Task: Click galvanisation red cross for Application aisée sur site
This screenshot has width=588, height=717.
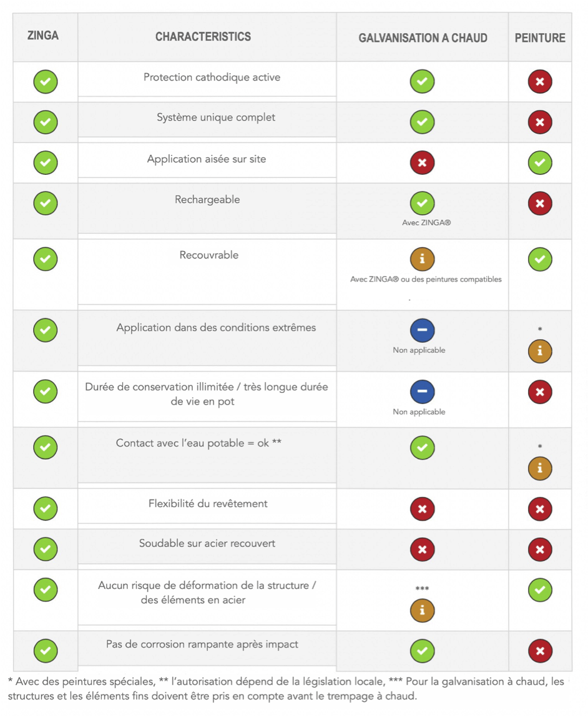Action: (422, 163)
